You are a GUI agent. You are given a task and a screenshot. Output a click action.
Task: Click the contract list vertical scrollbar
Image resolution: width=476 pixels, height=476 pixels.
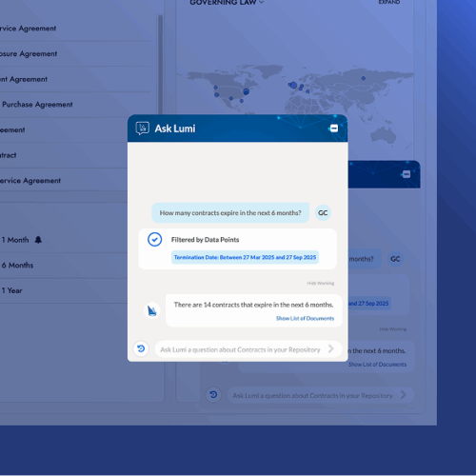pos(160,64)
